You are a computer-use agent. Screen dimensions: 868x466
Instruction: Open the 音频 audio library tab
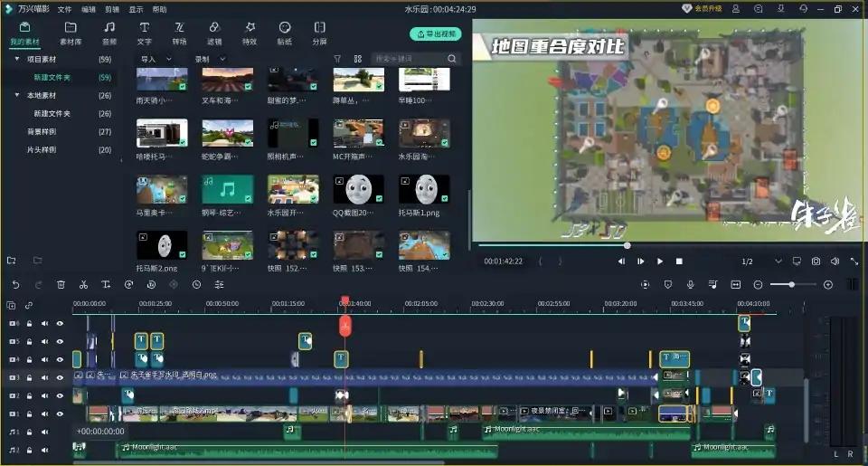tap(109, 33)
